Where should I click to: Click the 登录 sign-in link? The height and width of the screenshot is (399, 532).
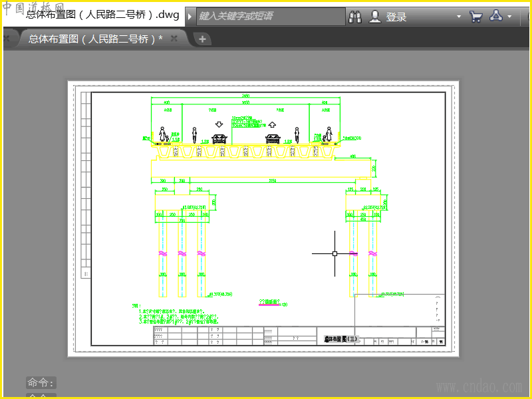tap(396, 17)
